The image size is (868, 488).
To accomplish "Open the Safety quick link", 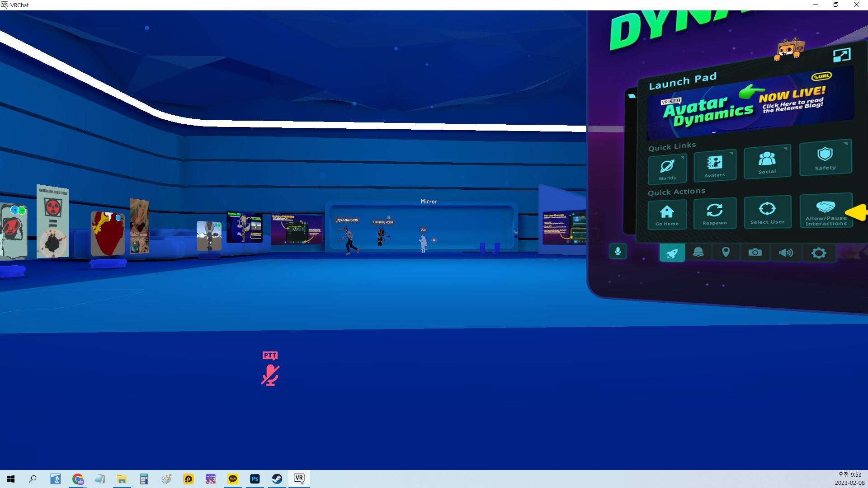I will (x=826, y=157).
